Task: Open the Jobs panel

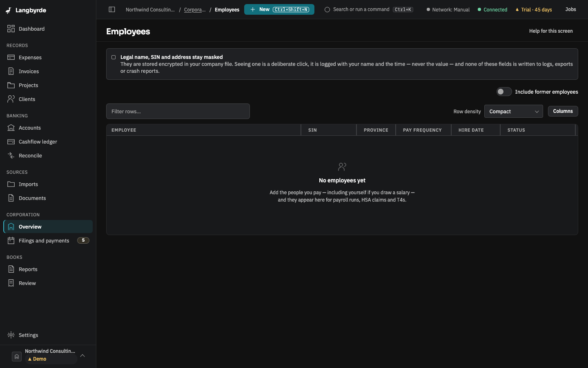Action: coord(570,9)
